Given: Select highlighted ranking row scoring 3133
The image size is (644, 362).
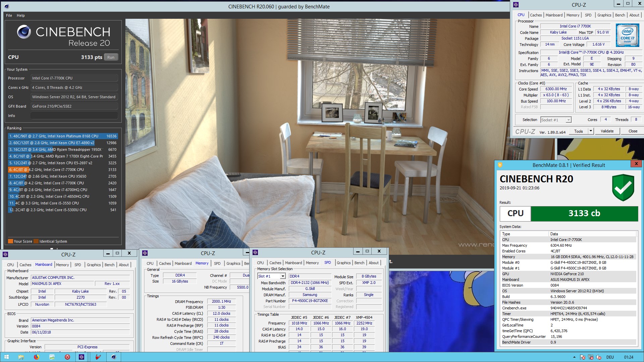Looking at the screenshot, I should pyautogui.click(x=63, y=170).
